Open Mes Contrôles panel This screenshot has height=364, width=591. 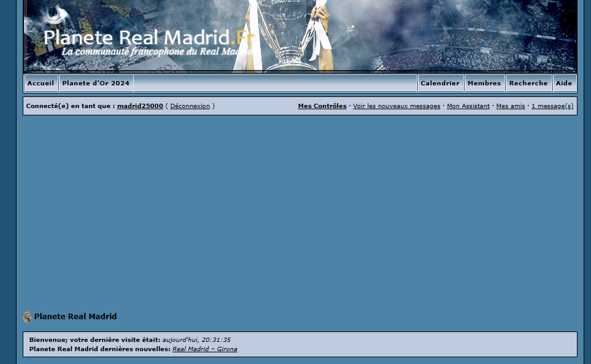322,106
